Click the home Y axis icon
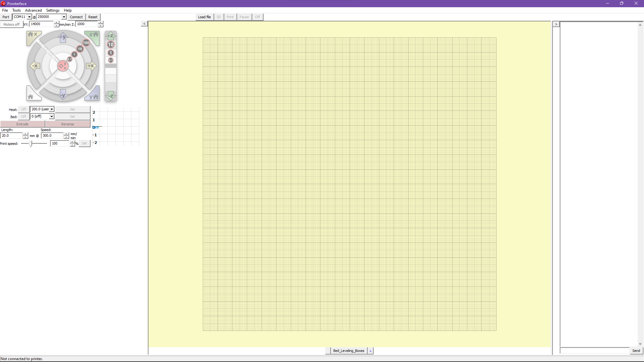The image size is (644, 362). pos(93,96)
